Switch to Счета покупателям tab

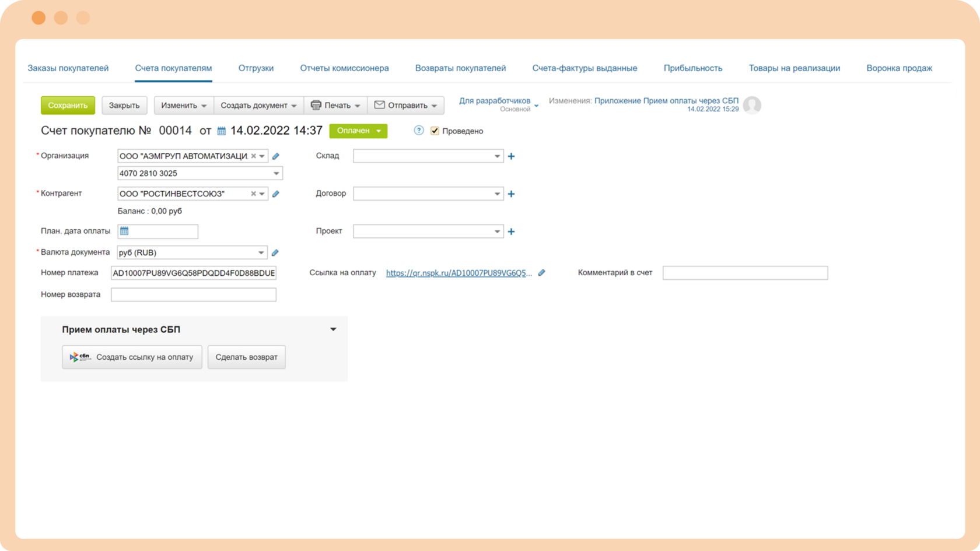point(173,68)
